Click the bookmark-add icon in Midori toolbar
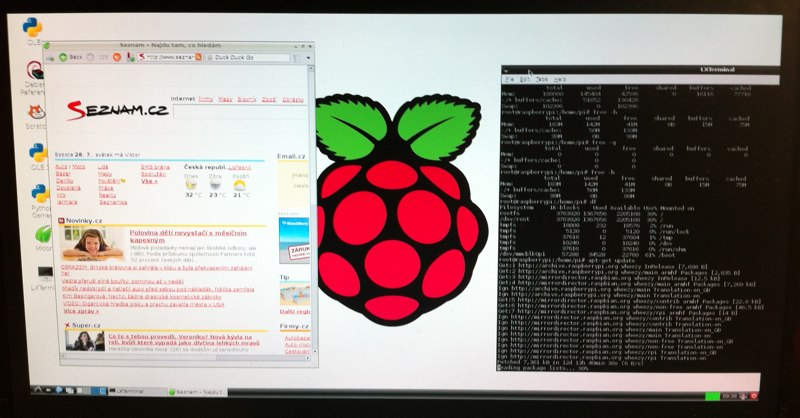This screenshot has width=800, height=418. (131, 57)
